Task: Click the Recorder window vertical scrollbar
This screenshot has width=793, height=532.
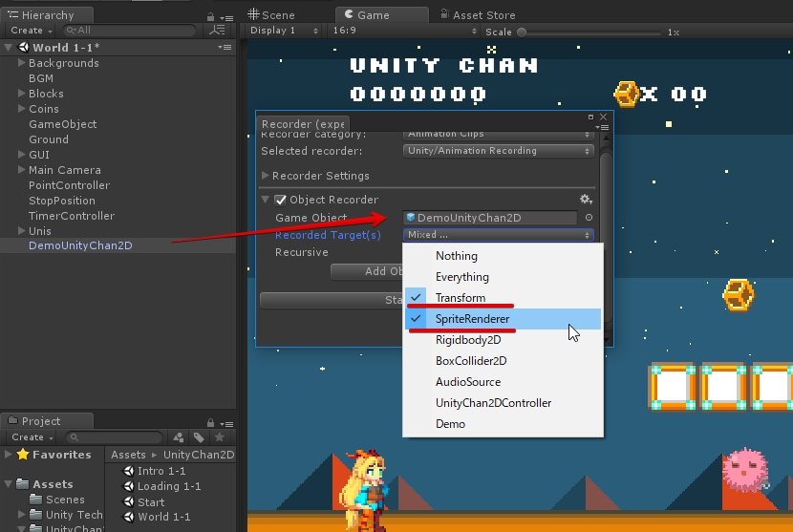Action: [x=606, y=238]
